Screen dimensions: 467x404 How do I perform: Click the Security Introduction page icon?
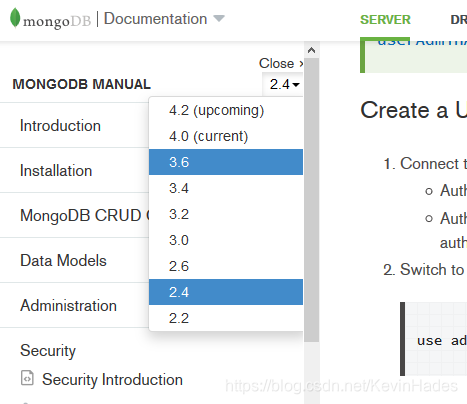click(27, 378)
